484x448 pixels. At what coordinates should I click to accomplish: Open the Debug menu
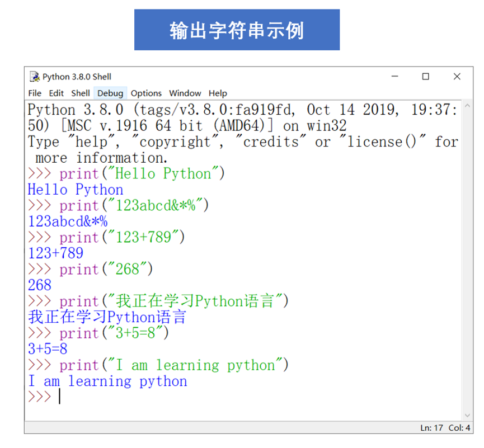point(110,93)
